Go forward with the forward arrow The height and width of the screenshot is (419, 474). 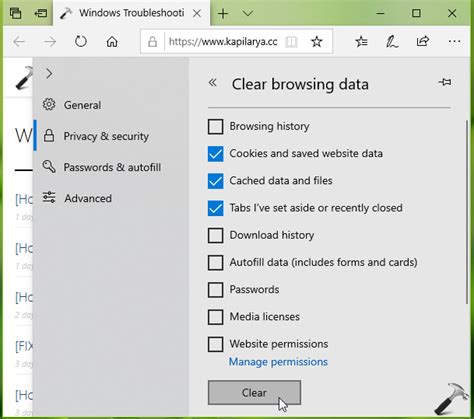[50, 42]
